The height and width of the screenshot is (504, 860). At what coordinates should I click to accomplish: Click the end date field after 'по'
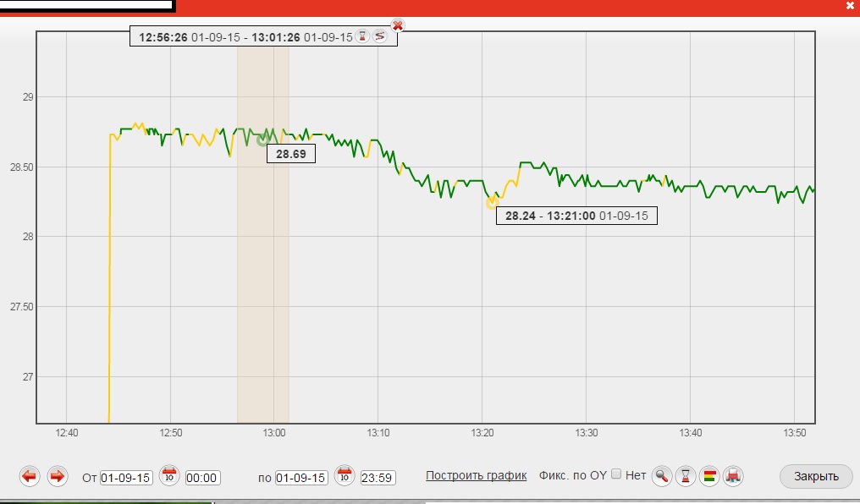click(x=301, y=478)
